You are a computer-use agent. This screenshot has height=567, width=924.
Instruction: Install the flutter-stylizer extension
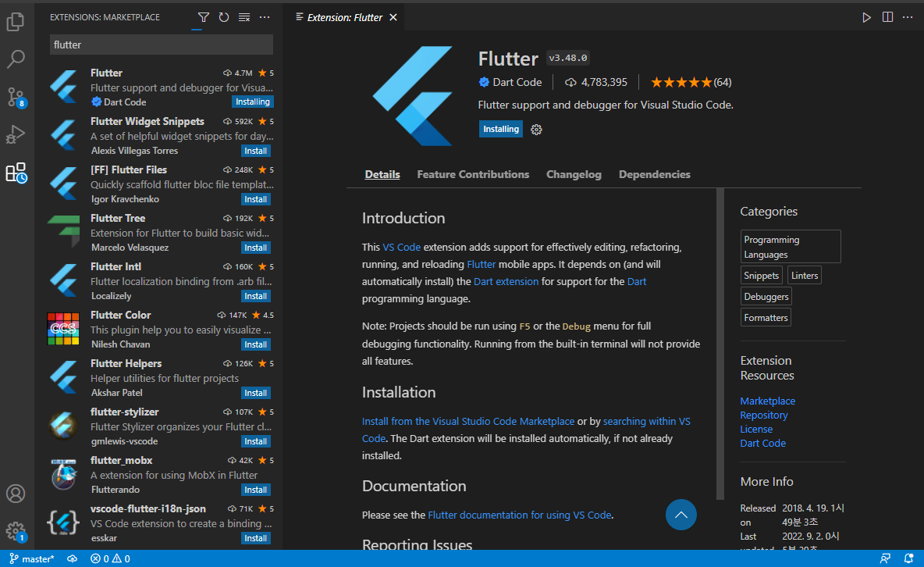(256, 441)
